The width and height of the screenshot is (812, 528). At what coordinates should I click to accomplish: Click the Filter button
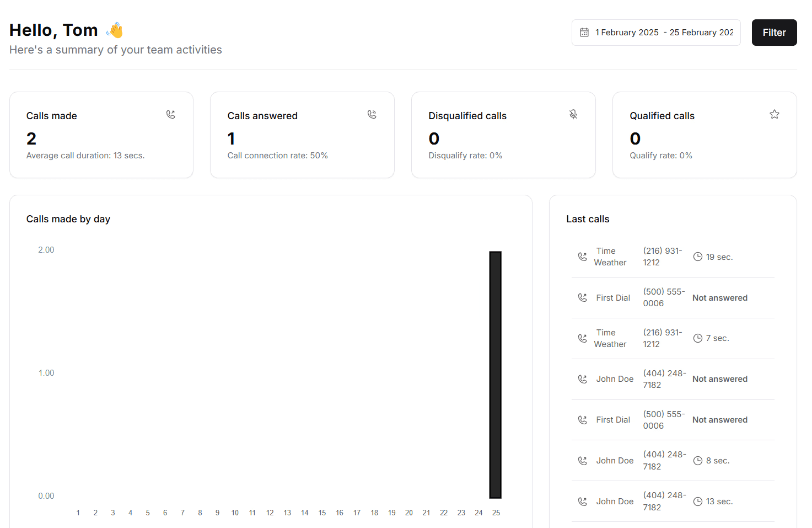click(x=774, y=32)
